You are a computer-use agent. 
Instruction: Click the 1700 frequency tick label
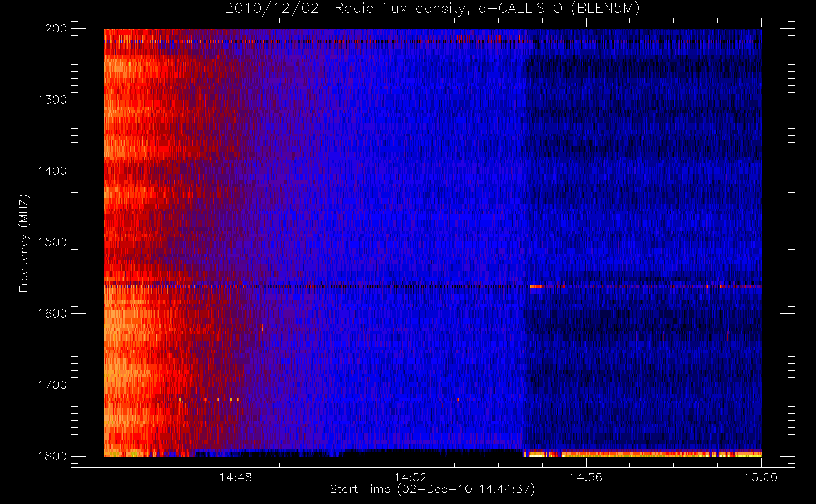tap(52, 385)
